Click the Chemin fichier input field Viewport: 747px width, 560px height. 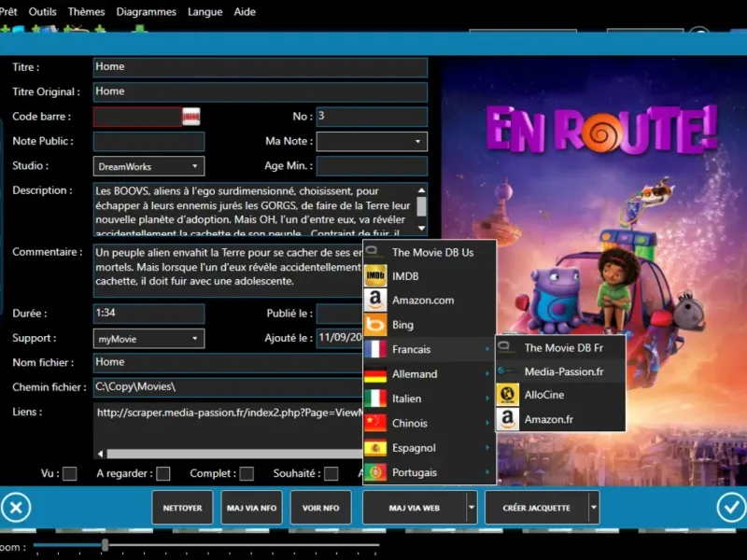pyautogui.click(x=228, y=387)
